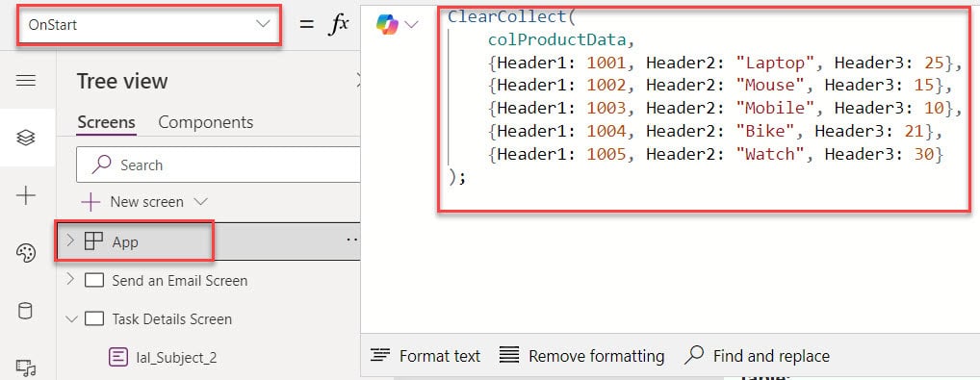Click the "Mouse" string in formula
The height and width of the screenshot is (380, 980).
pos(770,85)
